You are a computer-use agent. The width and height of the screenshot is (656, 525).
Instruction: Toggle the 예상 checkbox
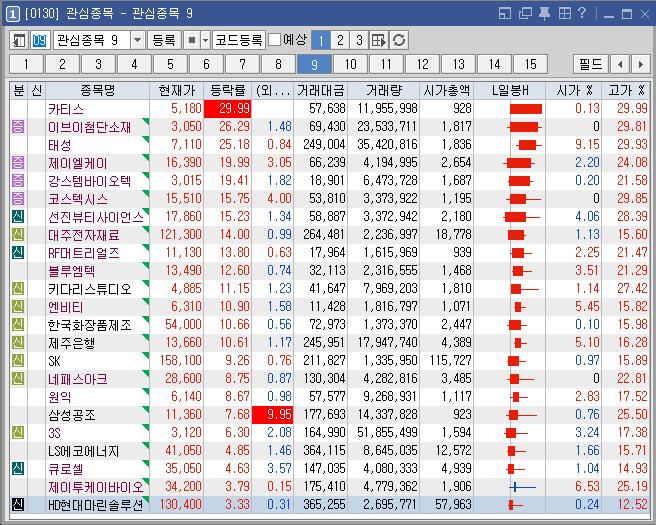tap(274, 40)
